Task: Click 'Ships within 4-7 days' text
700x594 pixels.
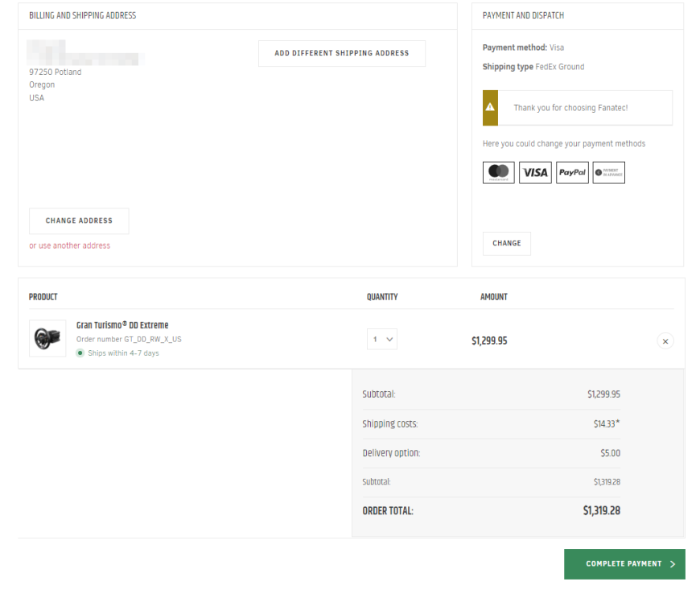Action: (123, 353)
